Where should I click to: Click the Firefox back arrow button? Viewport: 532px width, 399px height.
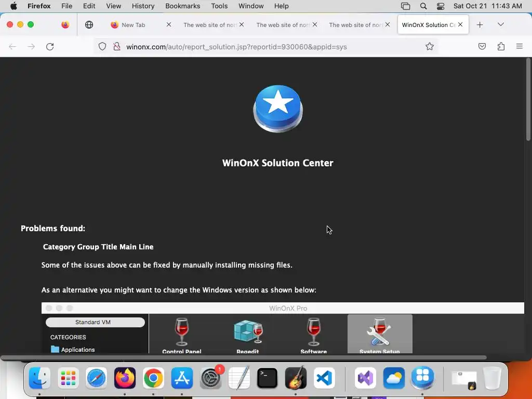click(12, 46)
